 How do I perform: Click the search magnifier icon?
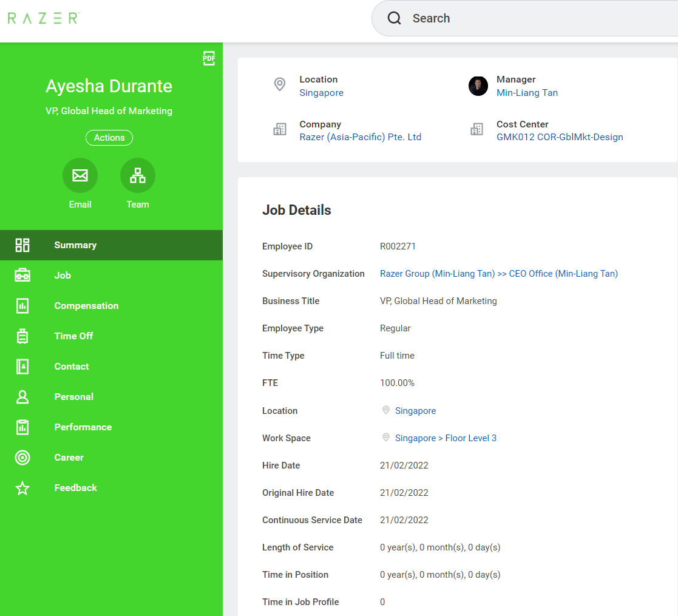click(x=394, y=18)
